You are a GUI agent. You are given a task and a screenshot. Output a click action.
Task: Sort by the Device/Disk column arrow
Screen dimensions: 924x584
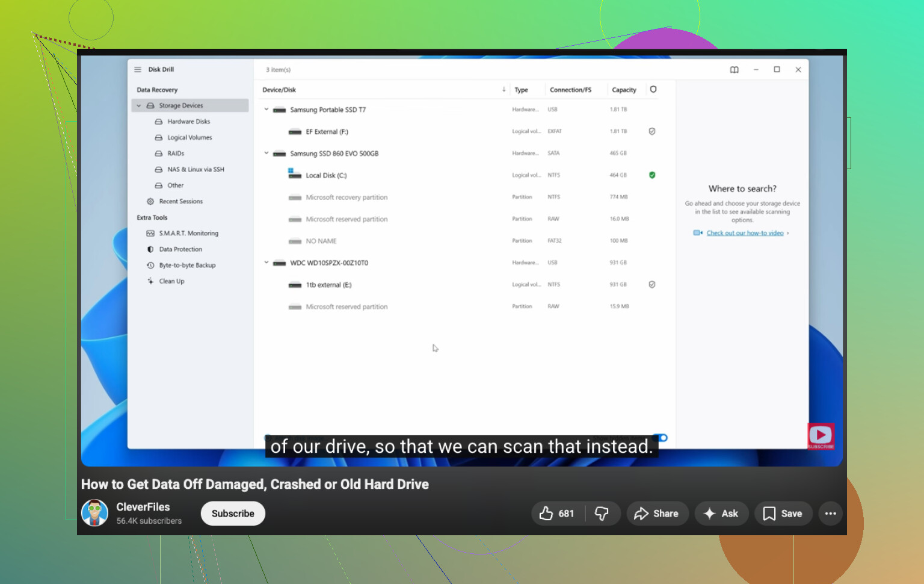tap(504, 90)
